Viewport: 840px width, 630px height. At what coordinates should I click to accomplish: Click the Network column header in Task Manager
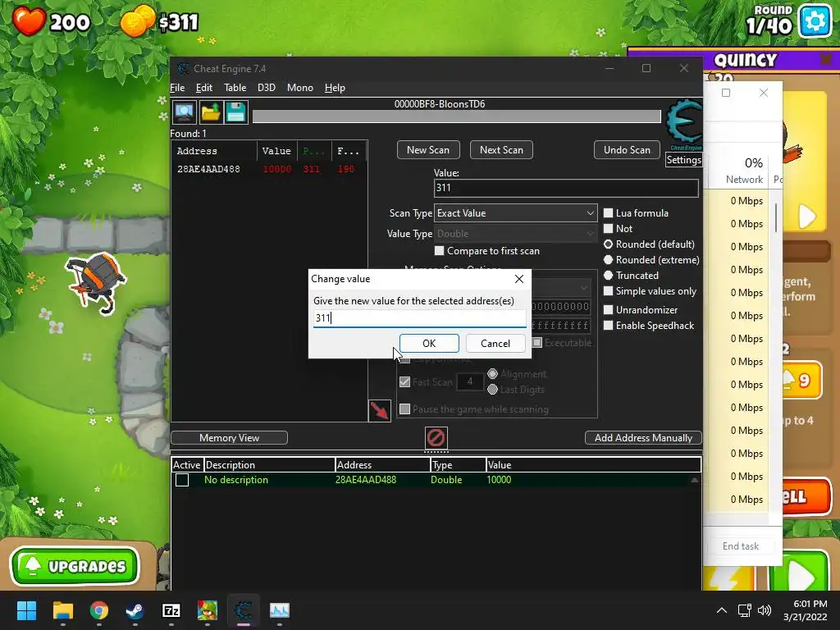[744, 171]
